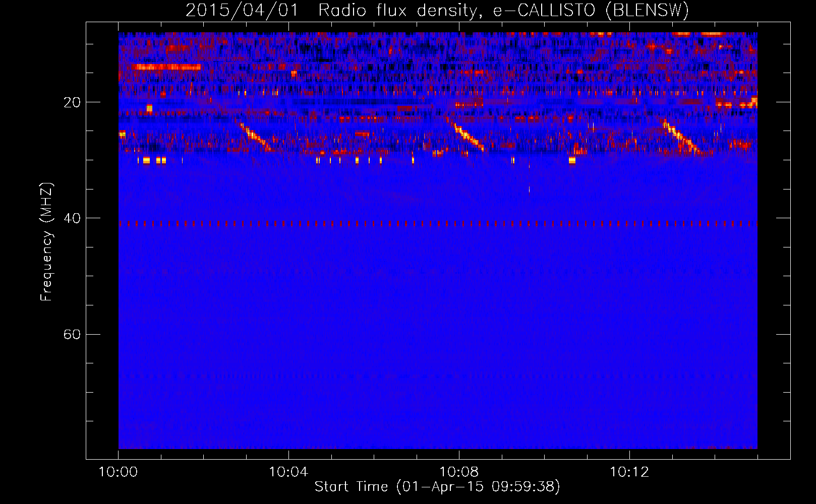Click the "60" frequency tick label
Screen dimensions: 816x504
coord(72,334)
